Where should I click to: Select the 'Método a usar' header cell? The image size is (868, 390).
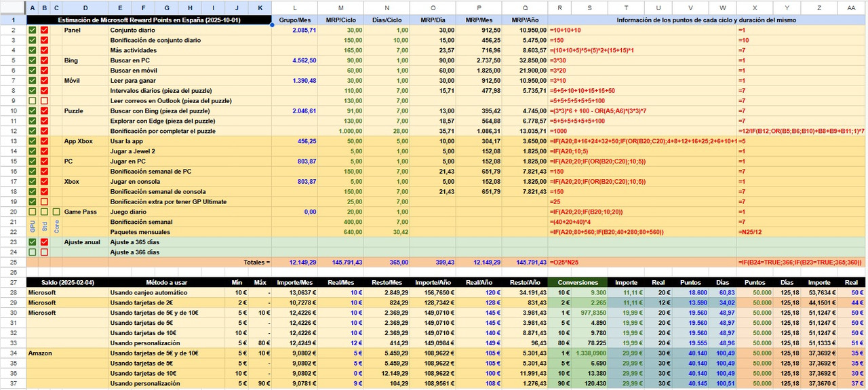pyautogui.click(x=167, y=282)
